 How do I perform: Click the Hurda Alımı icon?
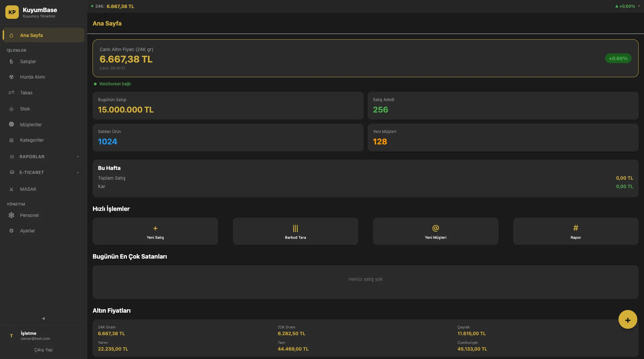(x=11, y=77)
